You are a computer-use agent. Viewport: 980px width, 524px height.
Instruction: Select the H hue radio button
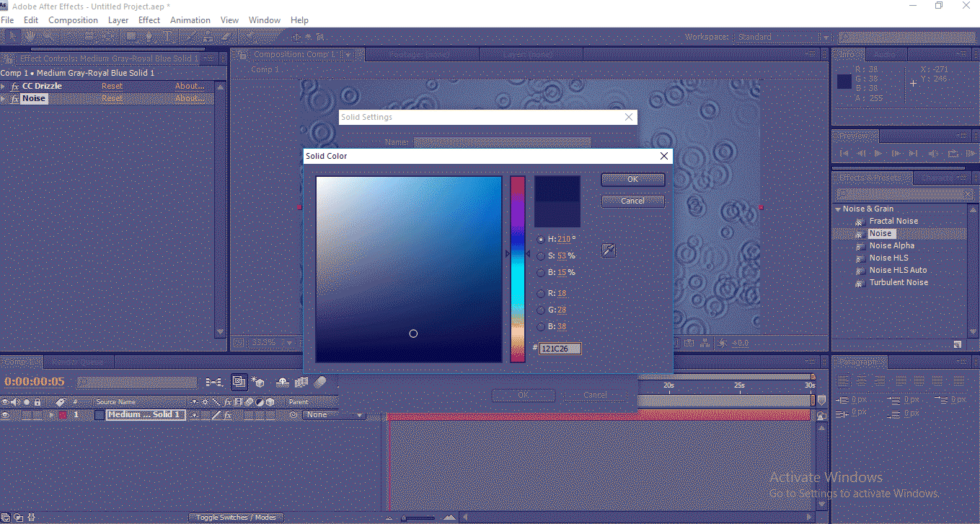click(541, 239)
